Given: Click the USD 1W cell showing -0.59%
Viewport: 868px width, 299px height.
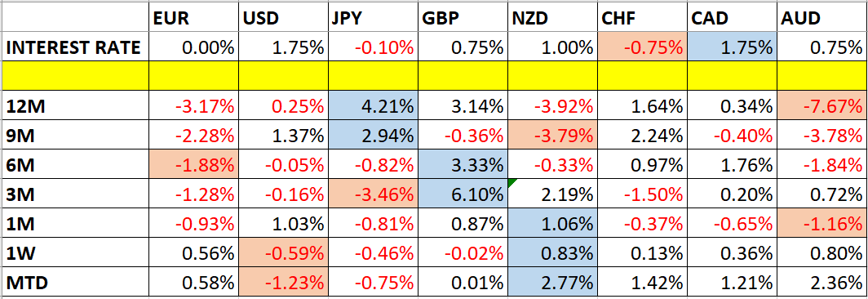Looking at the screenshot, I should pyautogui.click(x=283, y=253).
